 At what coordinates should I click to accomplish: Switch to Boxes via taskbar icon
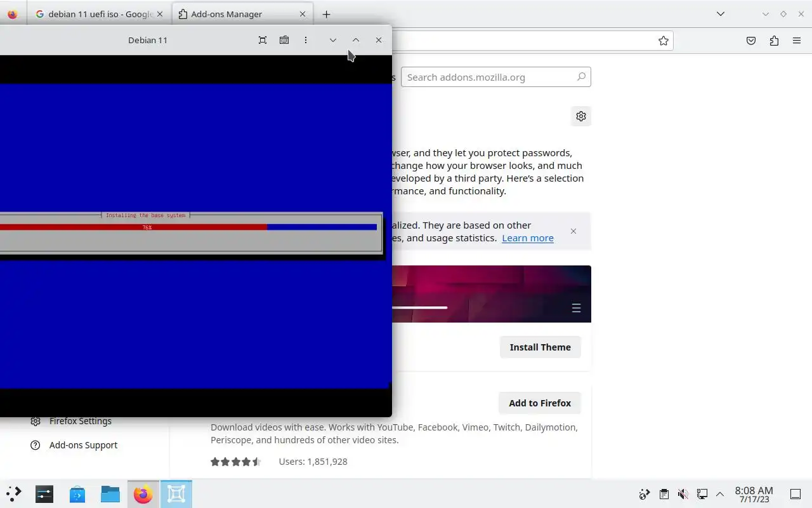(176, 493)
